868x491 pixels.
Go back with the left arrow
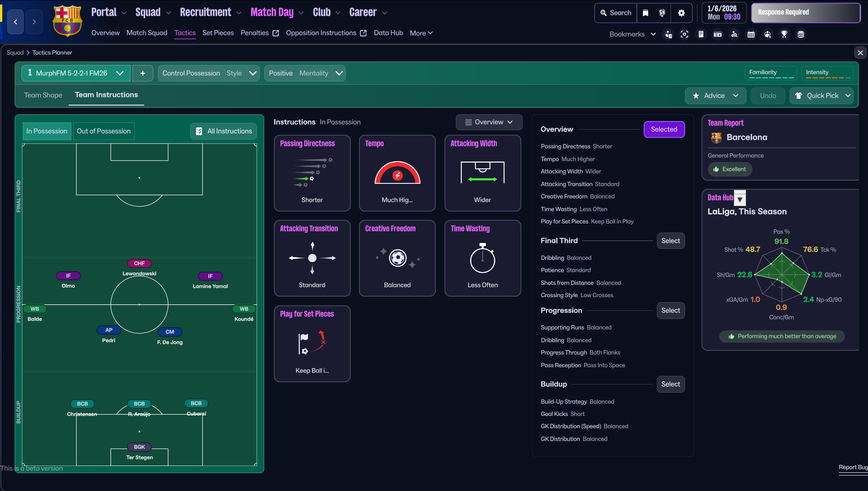pos(15,22)
